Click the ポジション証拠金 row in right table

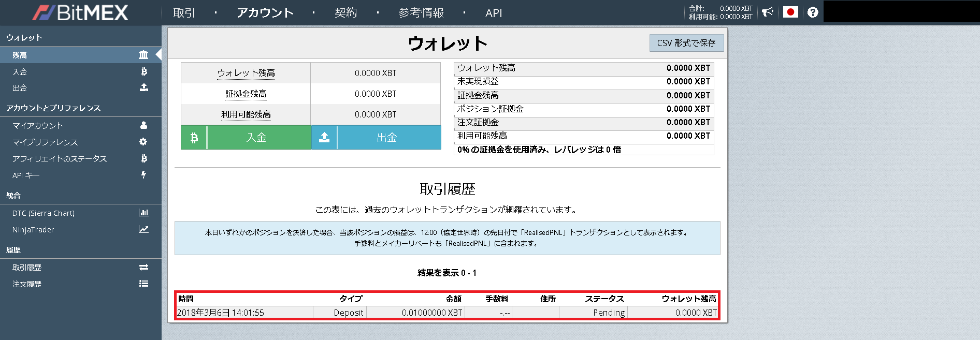tap(584, 109)
